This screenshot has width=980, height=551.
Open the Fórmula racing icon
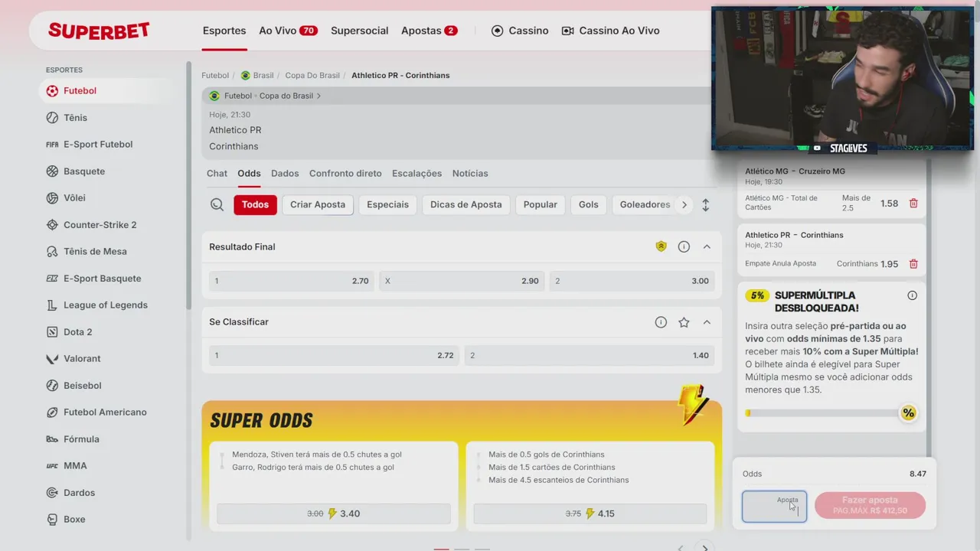[x=52, y=439]
